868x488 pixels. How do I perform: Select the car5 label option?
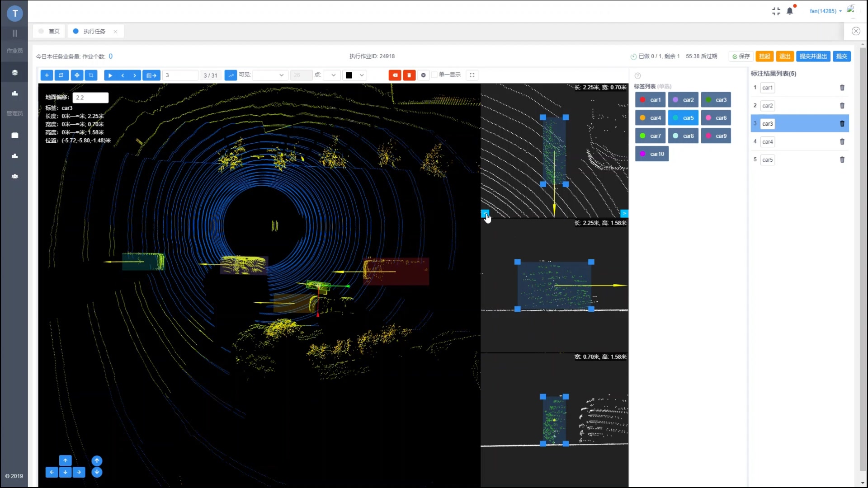pos(683,118)
